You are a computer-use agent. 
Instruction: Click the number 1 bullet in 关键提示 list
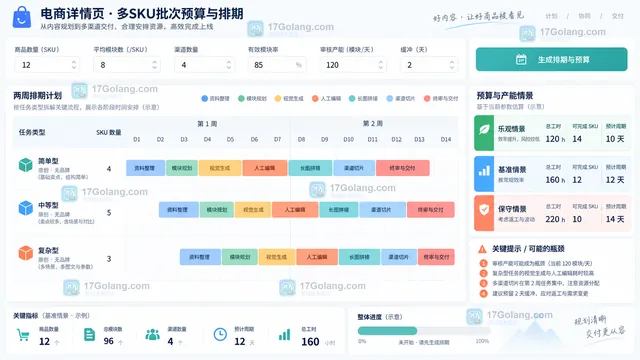(483, 263)
